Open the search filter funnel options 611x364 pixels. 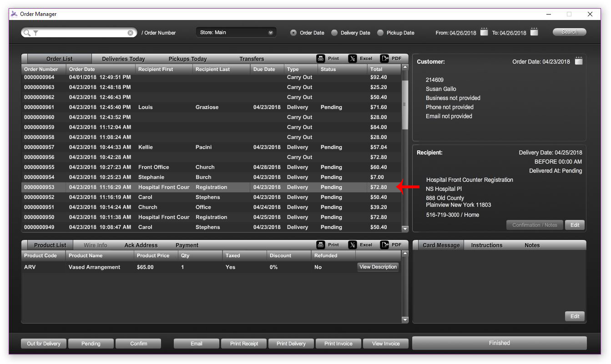[x=35, y=33]
